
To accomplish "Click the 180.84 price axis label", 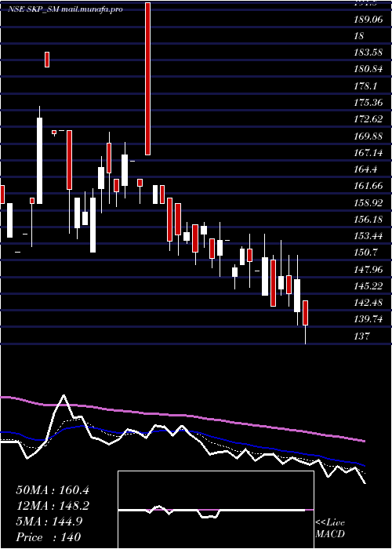I will tap(368, 69).
